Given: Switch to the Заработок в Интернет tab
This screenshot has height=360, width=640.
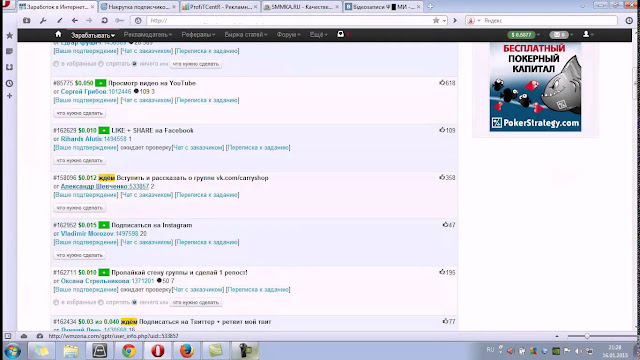Looking at the screenshot, I should (56, 7).
